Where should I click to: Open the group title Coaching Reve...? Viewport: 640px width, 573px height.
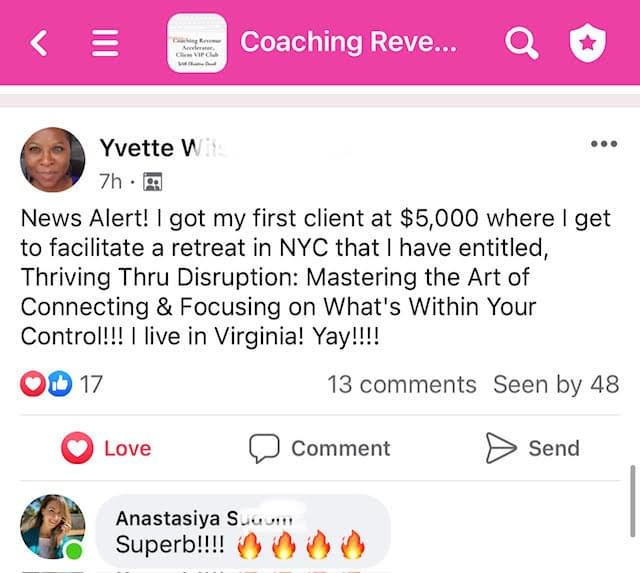pyautogui.click(x=348, y=42)
